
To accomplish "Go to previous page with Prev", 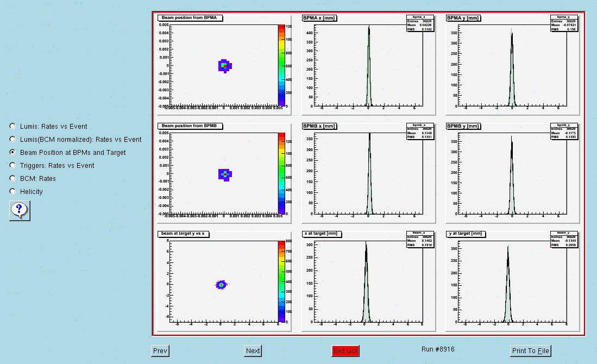I will [x=160, y=350].
